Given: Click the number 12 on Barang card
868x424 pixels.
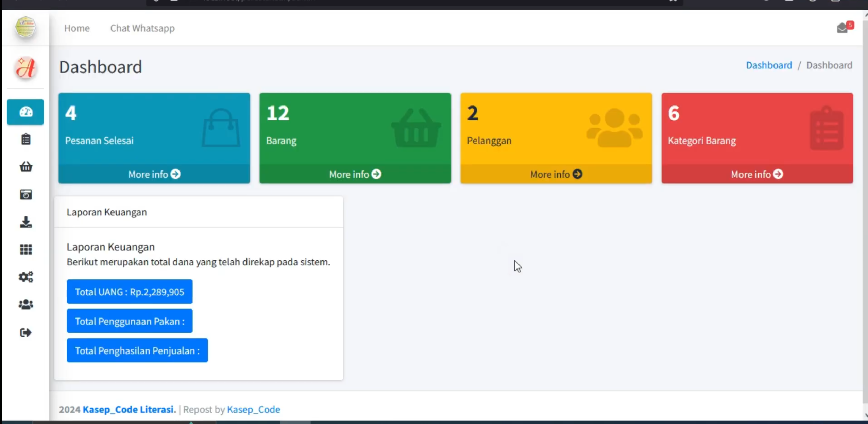Looking at the screenshot, I should pyautogui.click(x=278, y=113).
